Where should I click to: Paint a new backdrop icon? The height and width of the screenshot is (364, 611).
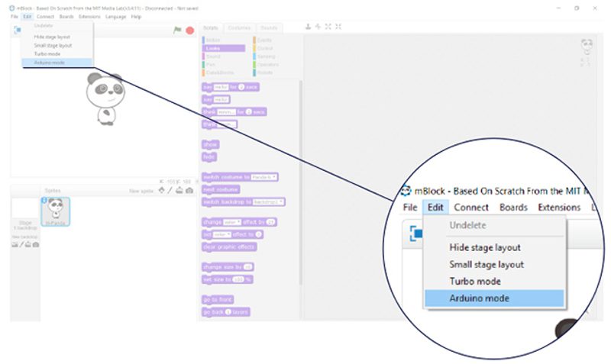point(21,244)
